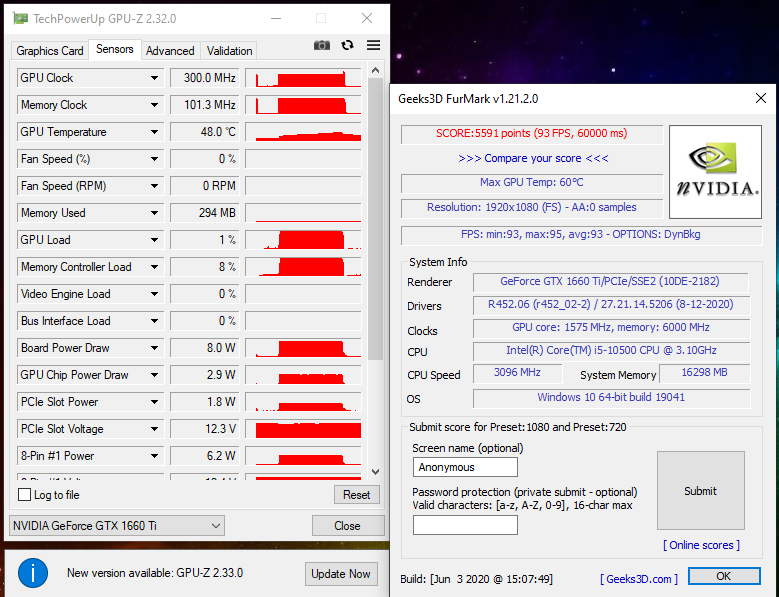Click the CPU Intel Core i5-10500 field
The width and height of the screenshot is (779, 597).
click(611, 351)
